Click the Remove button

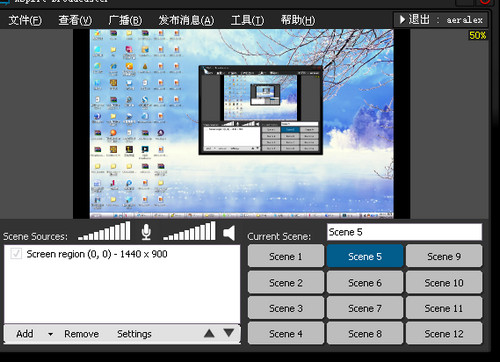(81, 334)
